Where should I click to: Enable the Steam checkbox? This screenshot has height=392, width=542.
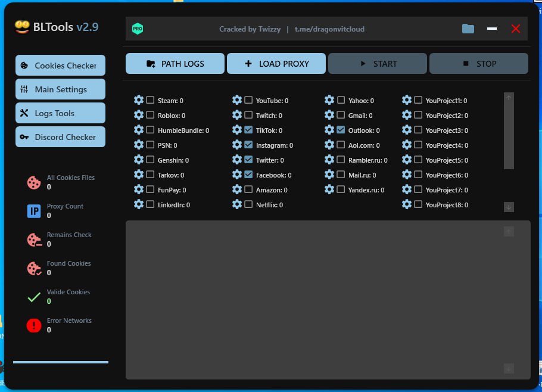point(150,100)
